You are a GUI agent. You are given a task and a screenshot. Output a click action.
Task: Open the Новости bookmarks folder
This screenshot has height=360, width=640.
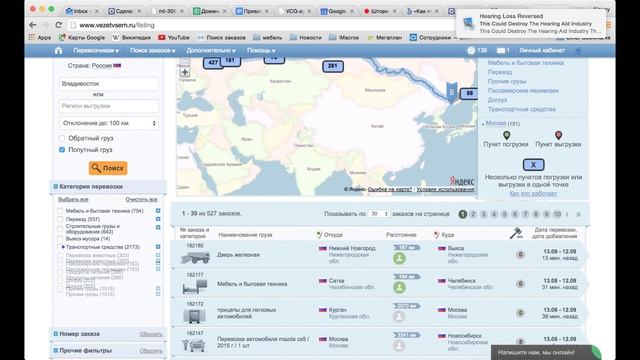pos(306,37)
